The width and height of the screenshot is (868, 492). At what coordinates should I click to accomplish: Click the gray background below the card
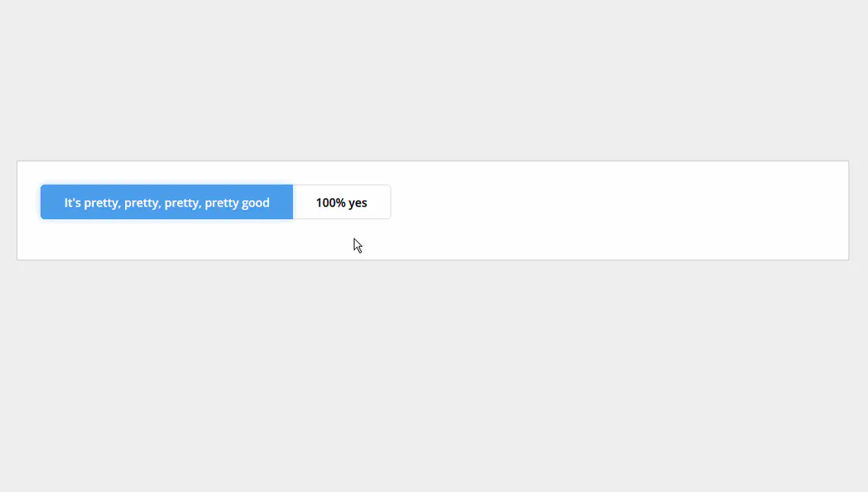(x=434, y=377)
